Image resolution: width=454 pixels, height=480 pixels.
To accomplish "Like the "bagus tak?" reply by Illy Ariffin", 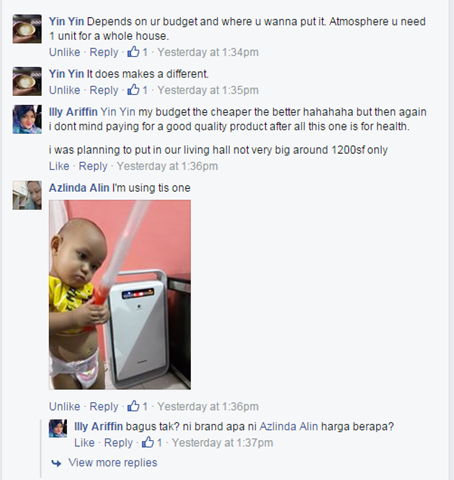I will click(x=84, y=443).
